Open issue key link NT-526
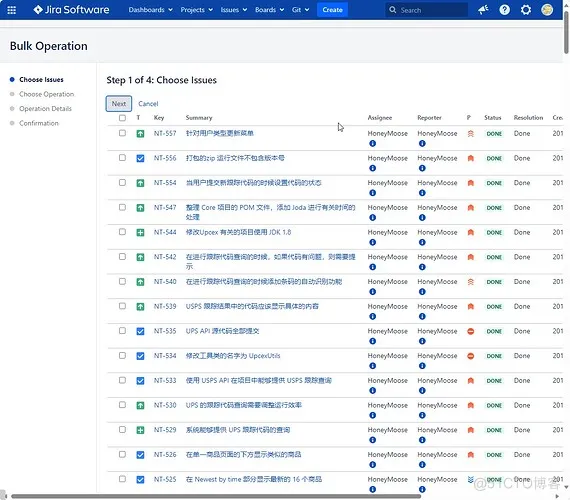The image size is (570, 500). point(165,455)
